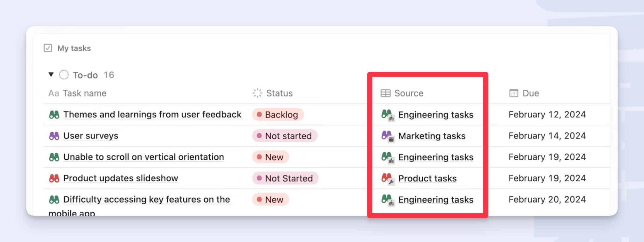The width and height of the screenshot is (644, 242).
Task: Click red binoculars icon beside Product updates slideshow
Action: [54, 178]
